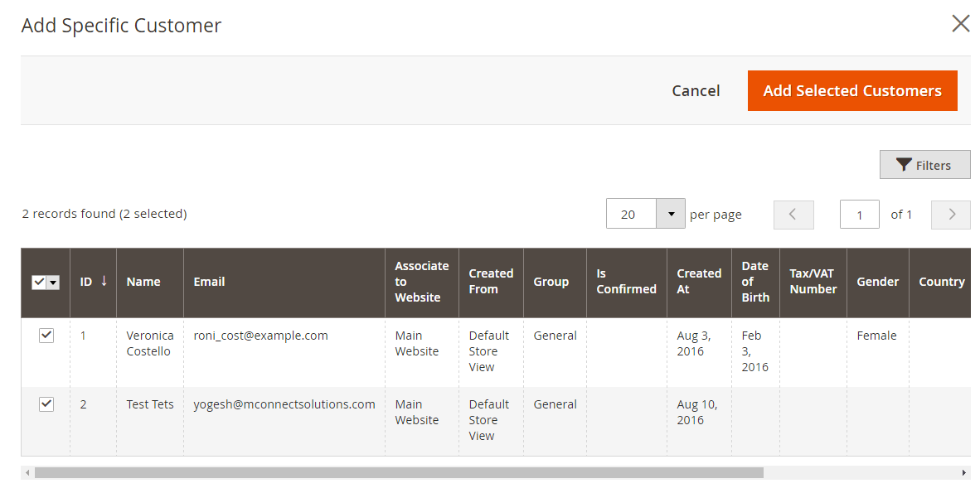This screenshot has width=980, height=493.
Task: Uncheck the Test Tets row checkbox
Action: (x=46, y=404)
